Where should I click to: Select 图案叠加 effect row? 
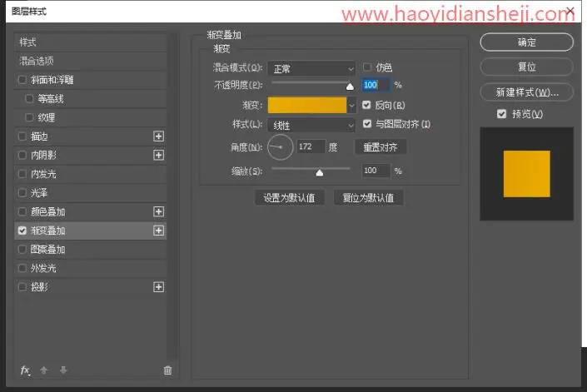[90, 249]
